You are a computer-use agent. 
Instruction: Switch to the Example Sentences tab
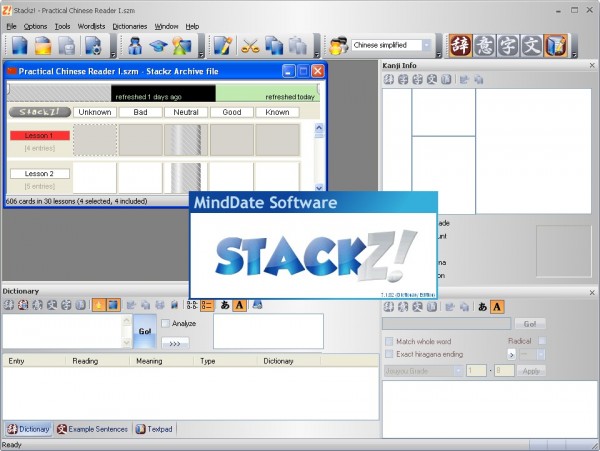(93, 429)
